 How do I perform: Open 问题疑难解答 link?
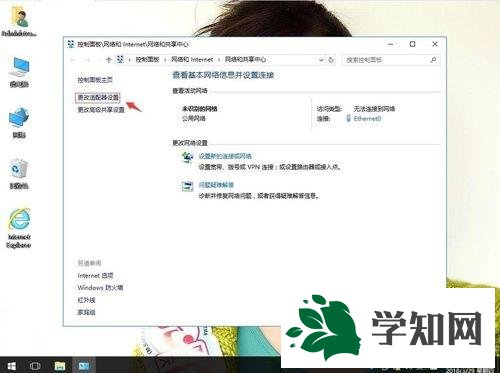[216, 185]
